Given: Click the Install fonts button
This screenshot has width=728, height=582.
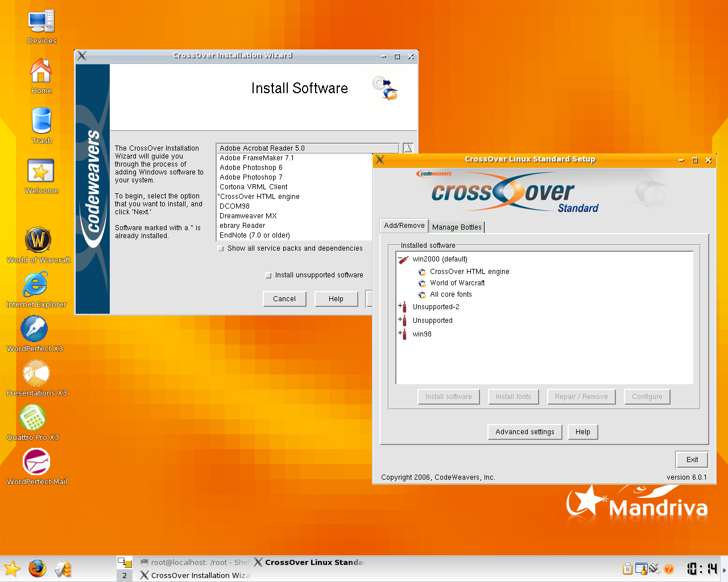Looking at the screenshot, I should [514, 397].
